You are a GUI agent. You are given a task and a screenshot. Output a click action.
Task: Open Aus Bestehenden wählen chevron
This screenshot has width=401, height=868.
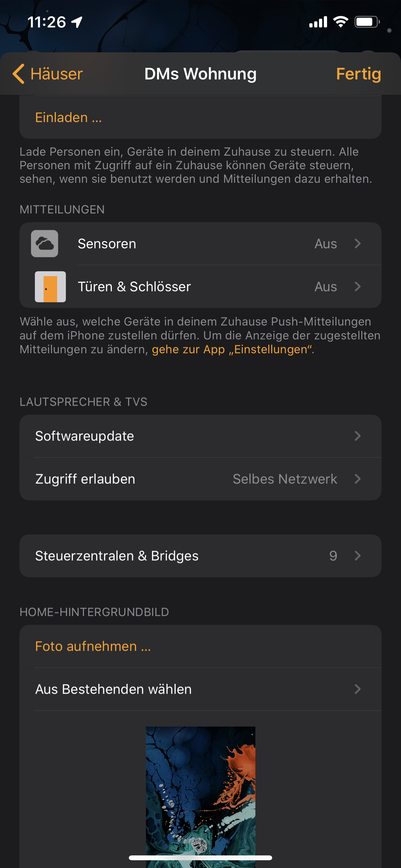(x=357, y=689)
